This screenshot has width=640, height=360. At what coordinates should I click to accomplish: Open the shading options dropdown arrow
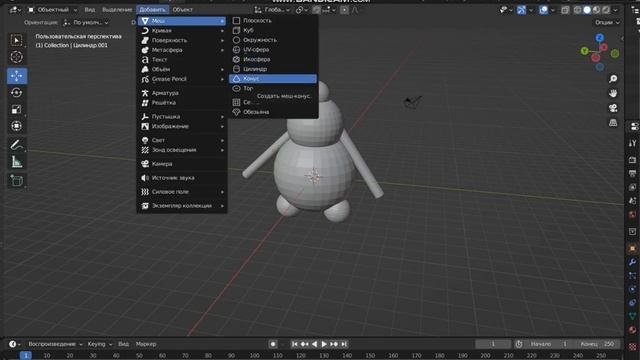tap(615, 10)
